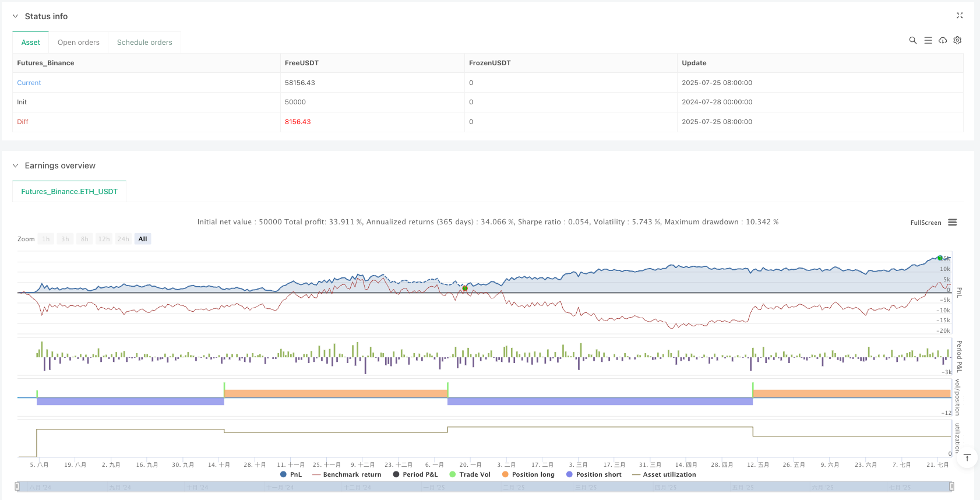Click the collapse panel icon at top right
Image resolution: width=980 pixels, height=500 pixels.
click(x=959, y=16)
